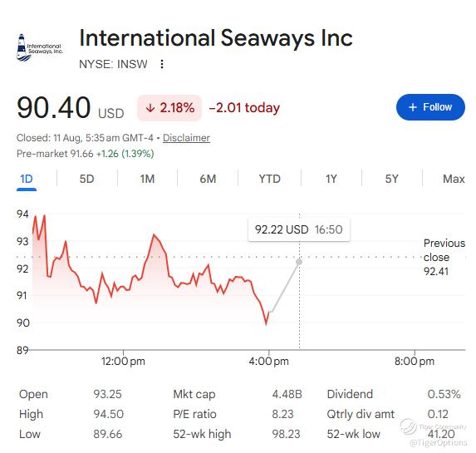Click the plus icon on Follow button
Screen dimensions: 476x453
pos(413,107)
